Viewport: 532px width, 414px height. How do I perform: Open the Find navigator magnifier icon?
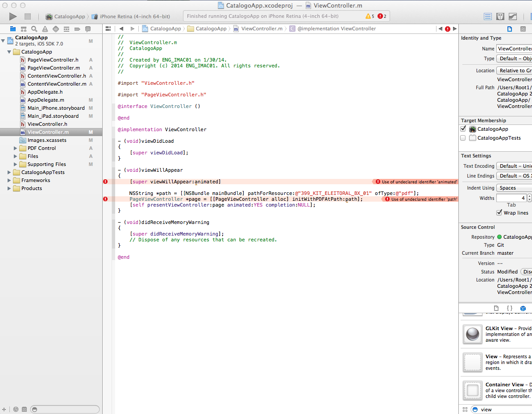34,29
